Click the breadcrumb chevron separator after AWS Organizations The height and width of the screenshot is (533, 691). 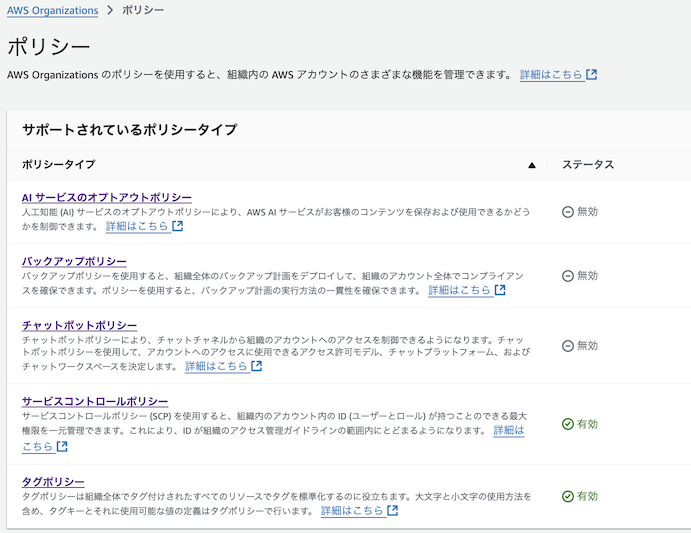tap(110, 10)
